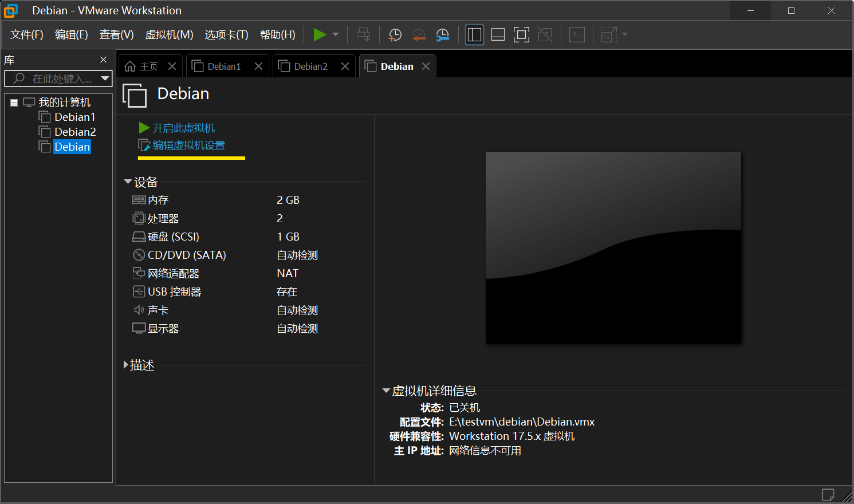Click the 硬盘 (SCSI) hard disk icon

tap(139, 237)
